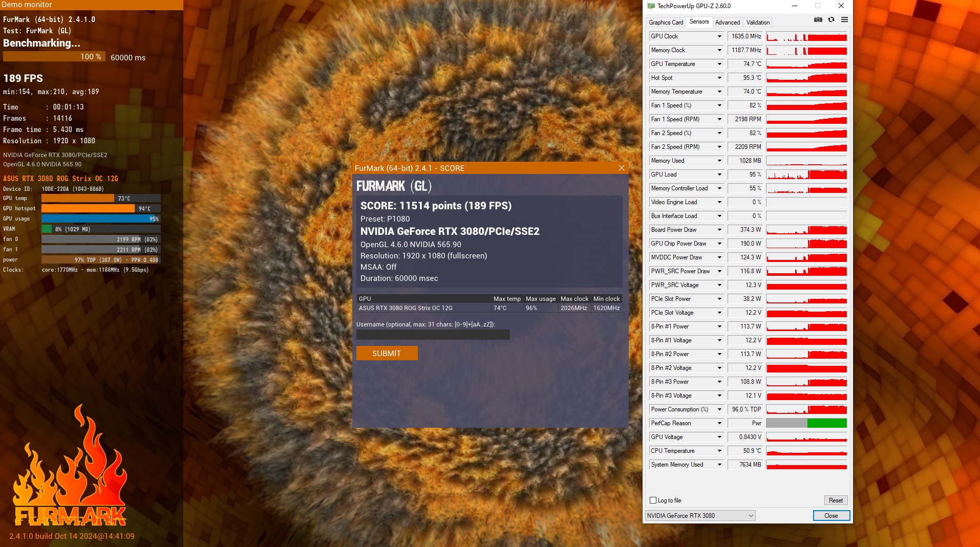This screenshot has height=547, width=980.
Task: Click the 189 FPS readout in Demo monitor
Action: 23,78
